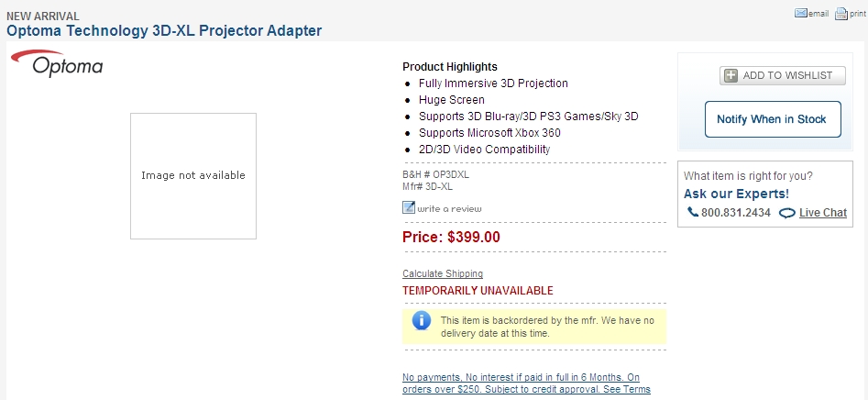
Task: Click the write a review pencil icon
Action: tap(409, 207)
